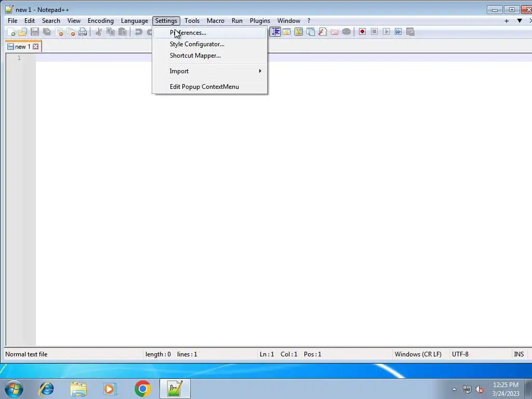The image size is (532, 399).
Task: Click Save Current Recorded Macro icon
Action: [x=410, y=32]
